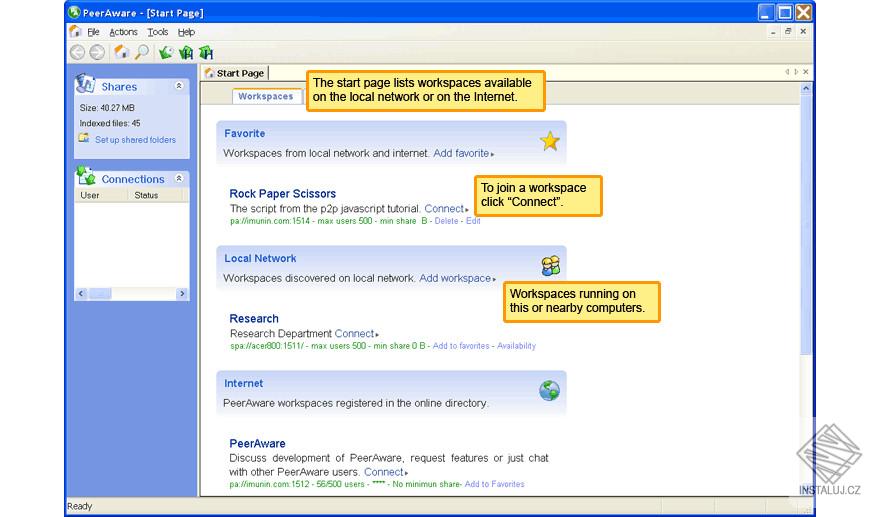
Task: Click the main page scroll up arrow
Action: coord(806,89)
